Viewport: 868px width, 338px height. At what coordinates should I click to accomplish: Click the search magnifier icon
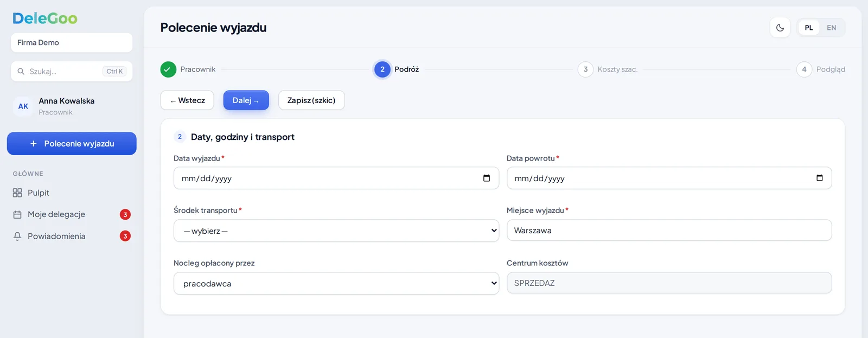[x=21, y=71]
